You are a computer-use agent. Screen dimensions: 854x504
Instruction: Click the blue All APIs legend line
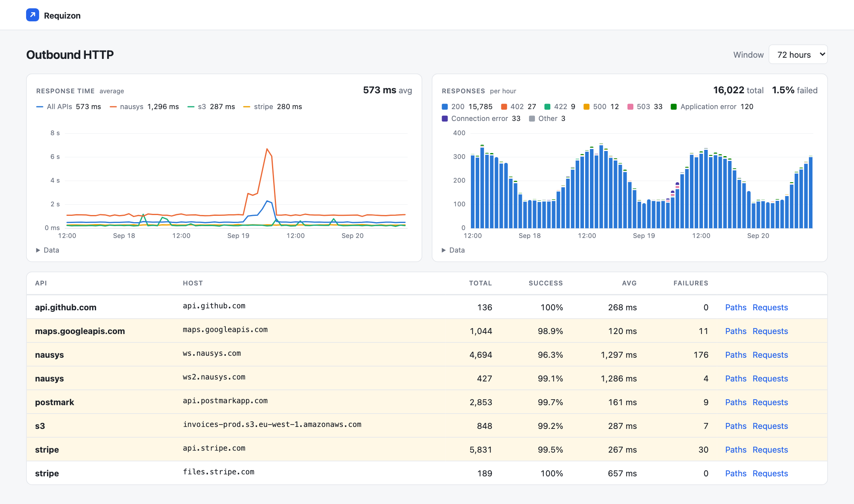tap(40, 107)
